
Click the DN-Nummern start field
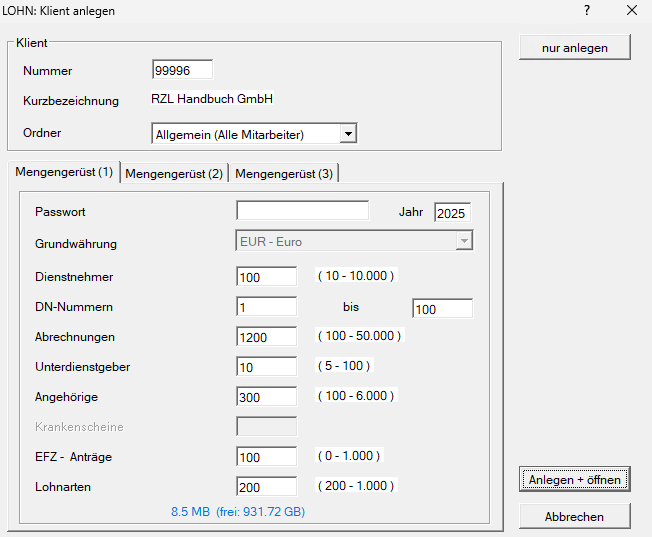(267, 307)
